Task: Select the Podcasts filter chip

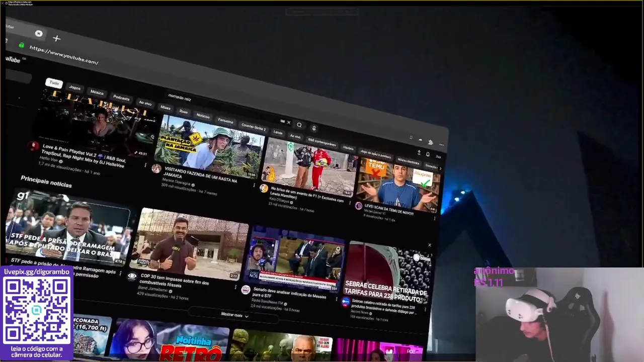Action: click(x=121, y=97)
